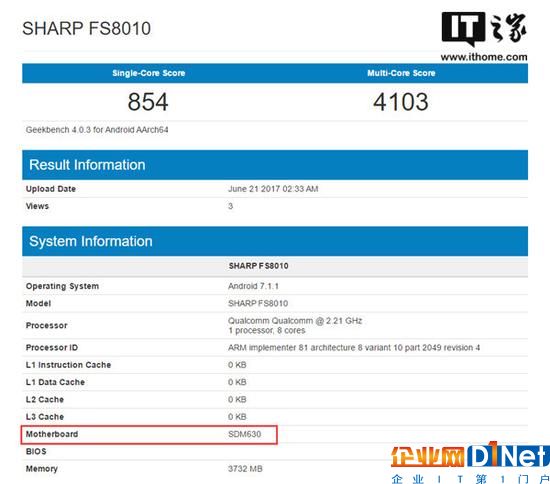550x484 pixels.
Task: Click the multi-core score value 4103
Action: (401, 102)
